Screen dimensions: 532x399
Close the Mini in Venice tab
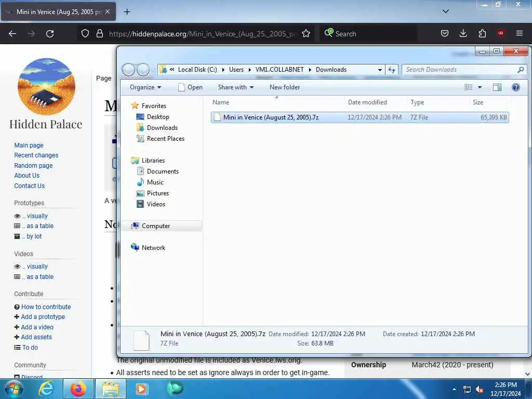click(x=108, y=11)
